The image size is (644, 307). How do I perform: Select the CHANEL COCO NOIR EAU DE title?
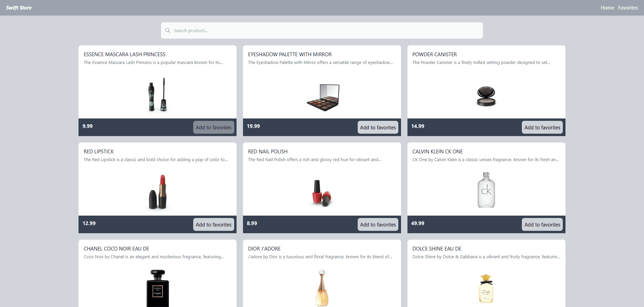pos(116,249)
